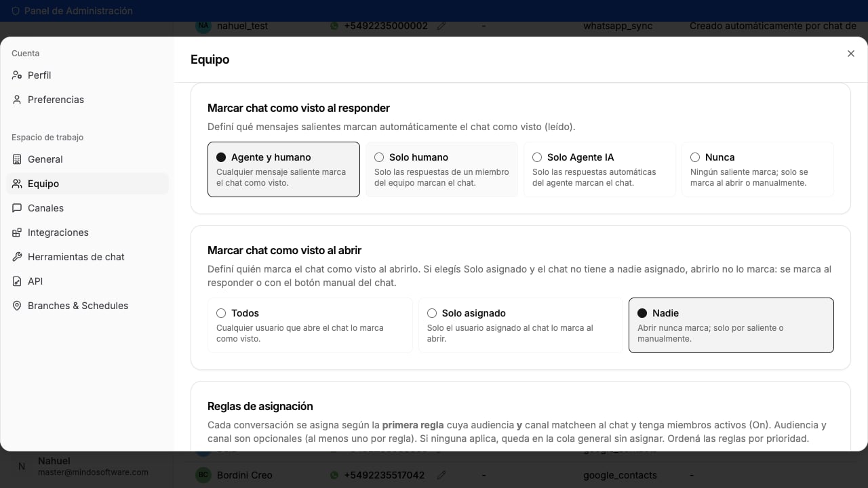Click pencil edit icon next to +5492235000002
Viewport: 868px width, 488px height.
pos(441,26)
